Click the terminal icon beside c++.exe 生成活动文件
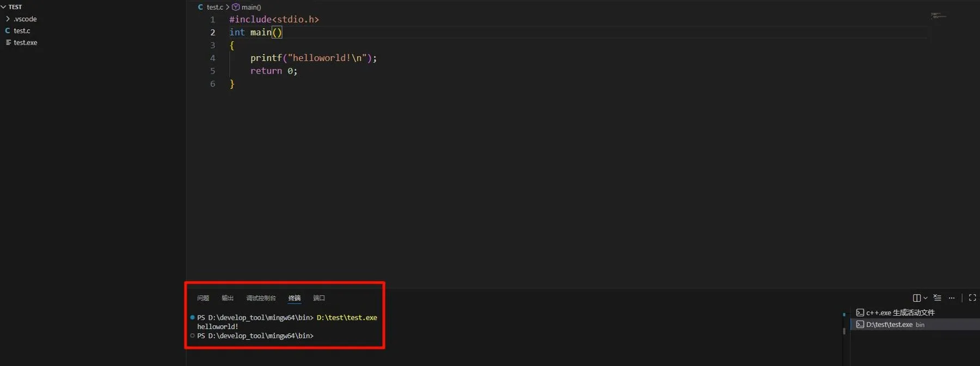The height and width of the screenshot is (366, 980). click(x=860, y=313)
